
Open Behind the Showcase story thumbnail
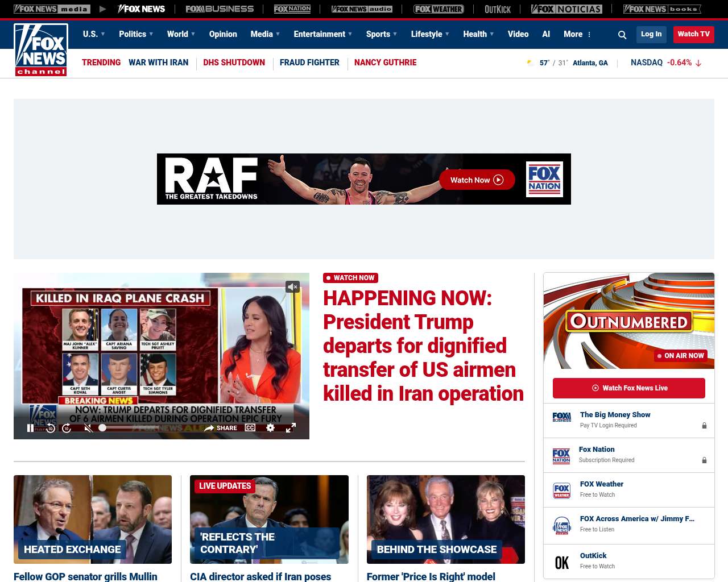pyautogui.click(x=446, y=519)
